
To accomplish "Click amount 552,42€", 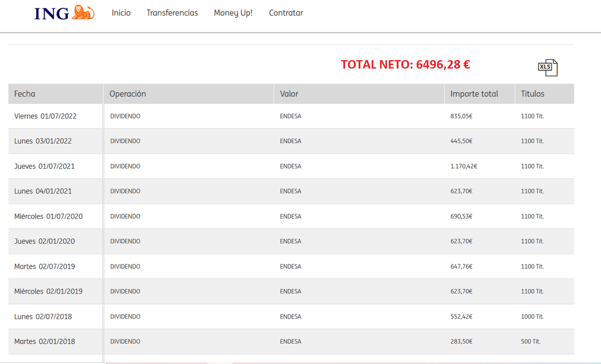I will (x=462, y=316).
